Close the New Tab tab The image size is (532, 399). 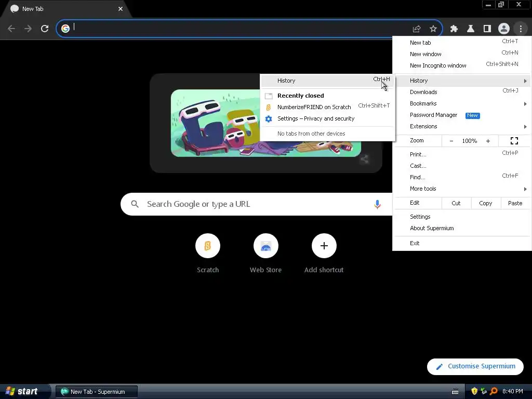click(121, 9)
